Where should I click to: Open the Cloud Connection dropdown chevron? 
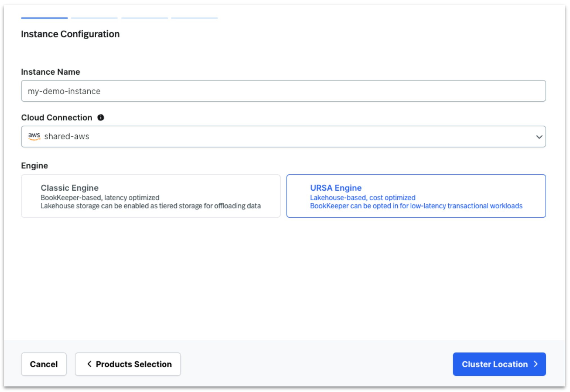539,137
